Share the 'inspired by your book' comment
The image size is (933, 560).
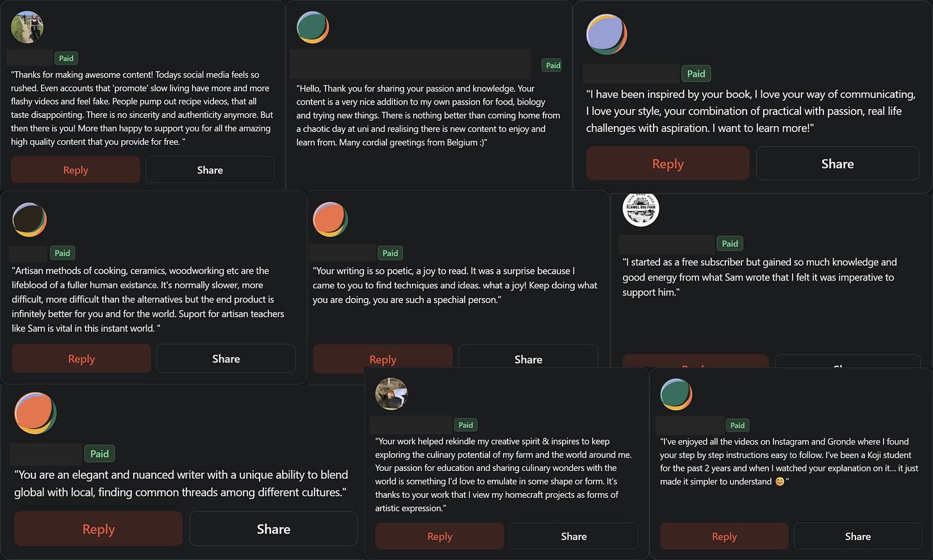click(838, 163)
